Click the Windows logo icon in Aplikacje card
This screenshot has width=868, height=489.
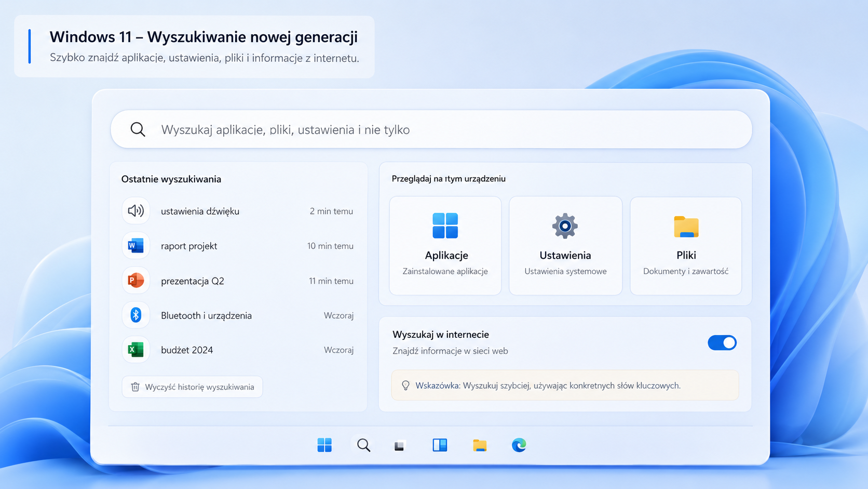pos(445,226)
